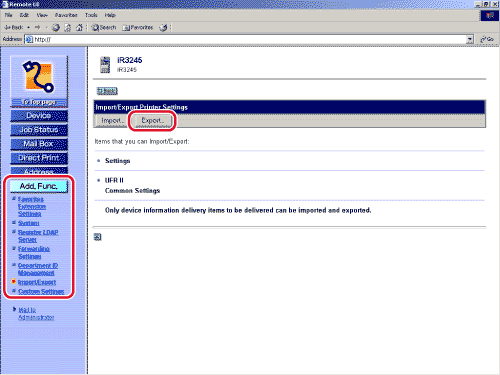Click the 'Settings' list item text
This screenshot has height=375, width=500.
point(117,161)
